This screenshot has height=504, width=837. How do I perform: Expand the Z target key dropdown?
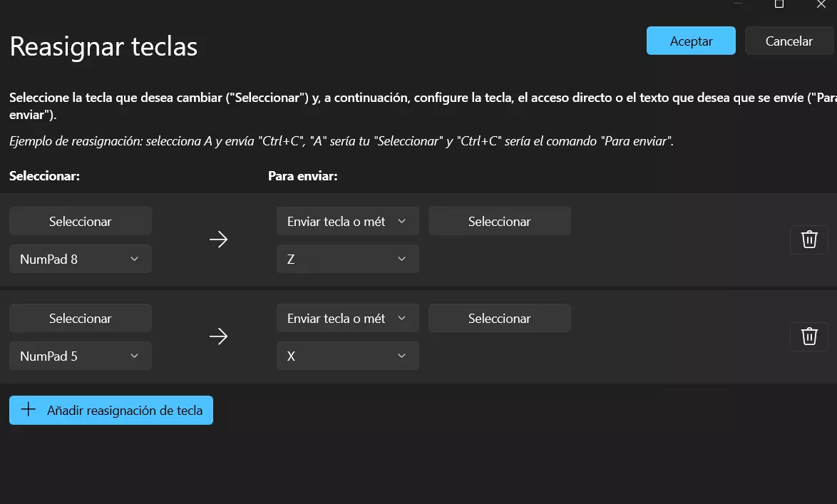(x=347, y=259)
